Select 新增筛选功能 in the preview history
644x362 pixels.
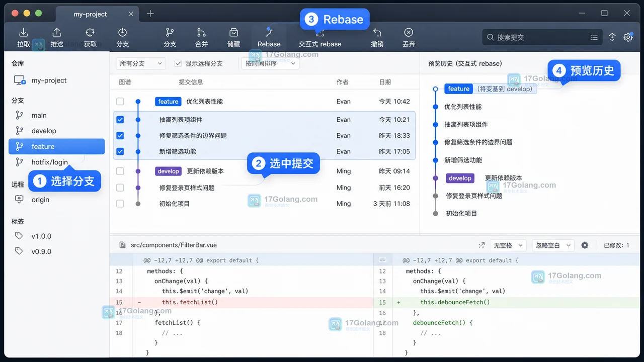463,160
